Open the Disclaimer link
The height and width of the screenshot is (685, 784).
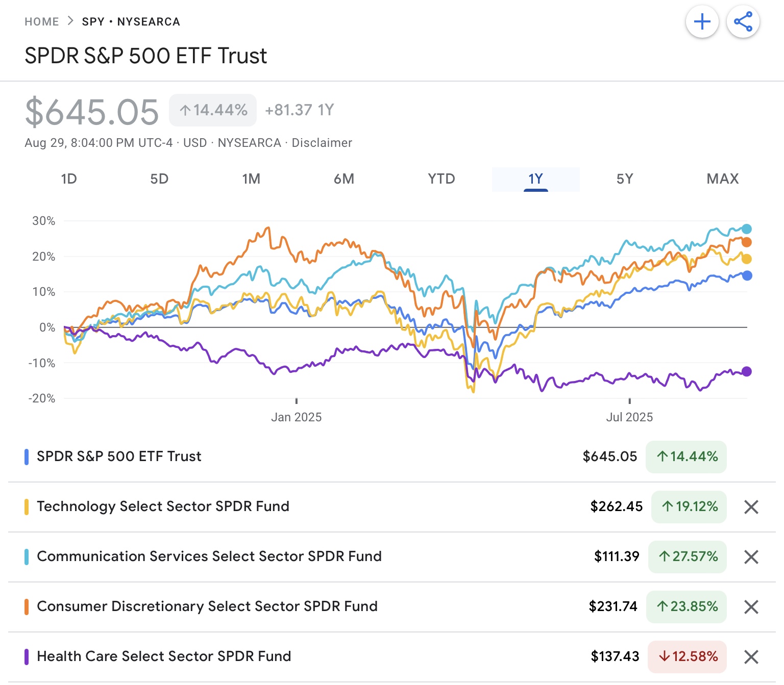coord(322,143)
